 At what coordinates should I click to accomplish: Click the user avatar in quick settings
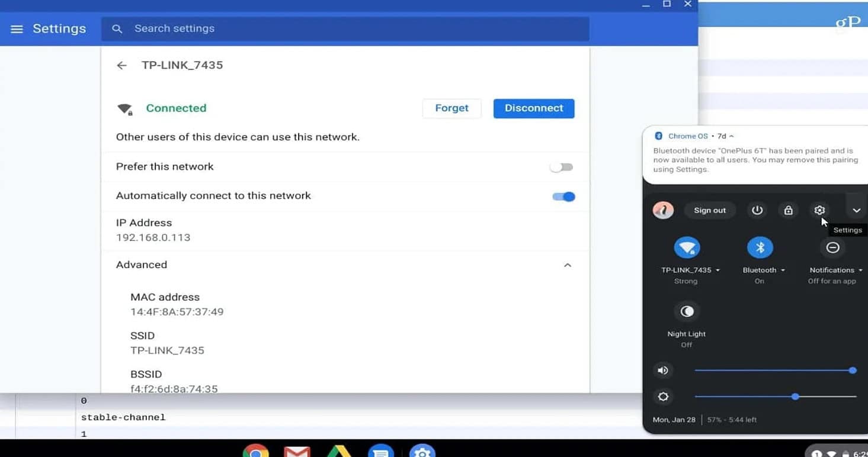coord(663,210)
